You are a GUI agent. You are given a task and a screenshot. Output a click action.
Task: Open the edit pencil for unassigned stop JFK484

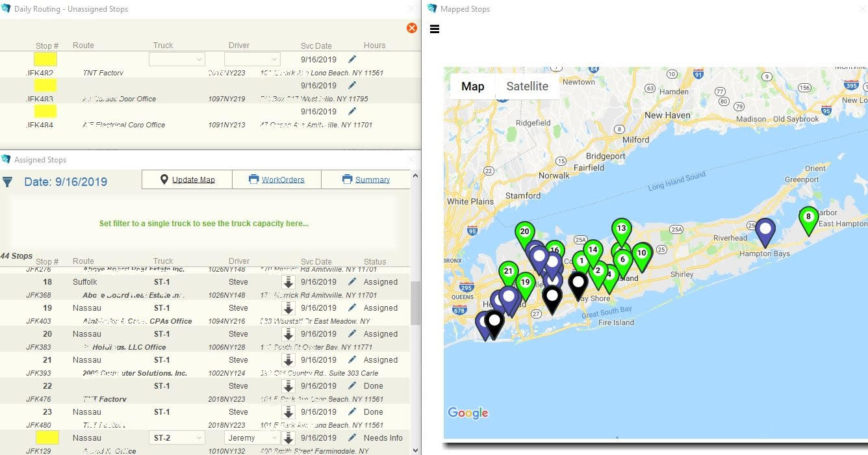[x=352, y=111]
